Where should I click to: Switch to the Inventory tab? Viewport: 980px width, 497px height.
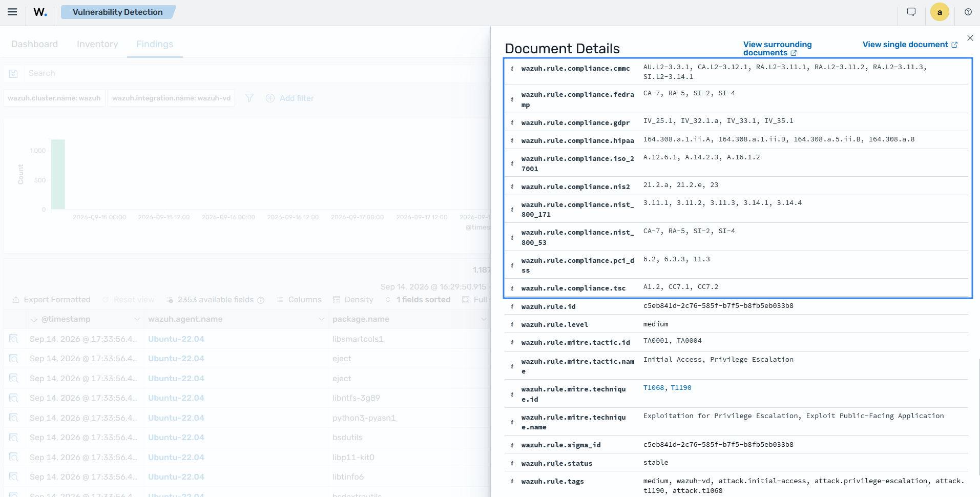pos(97,44)
